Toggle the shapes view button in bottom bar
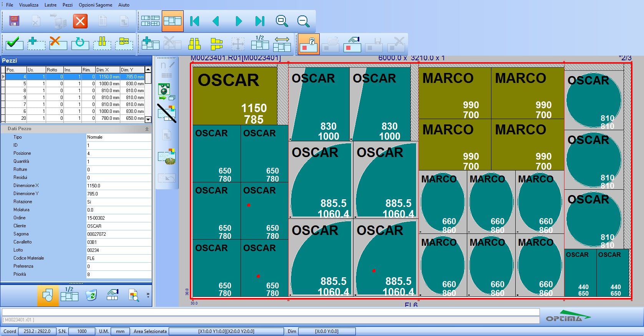This screenshot has height=336, width=644. point(48,295)
